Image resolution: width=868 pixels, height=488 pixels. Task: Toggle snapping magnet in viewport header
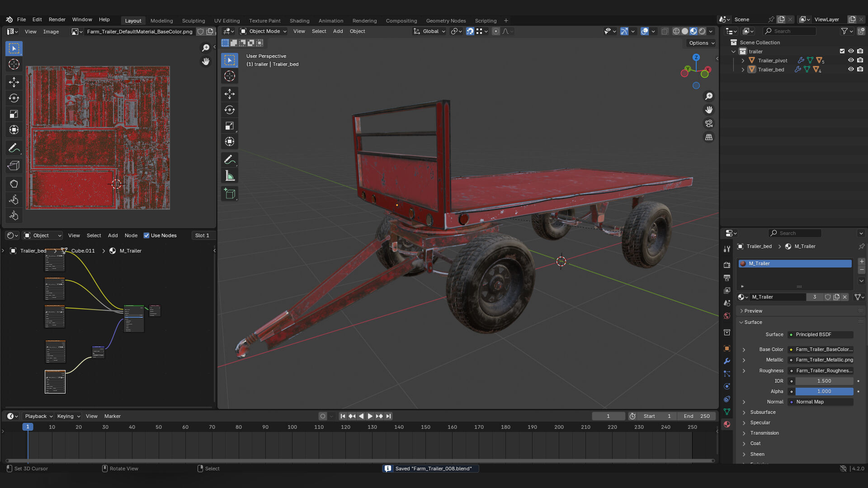pos(470,31)
